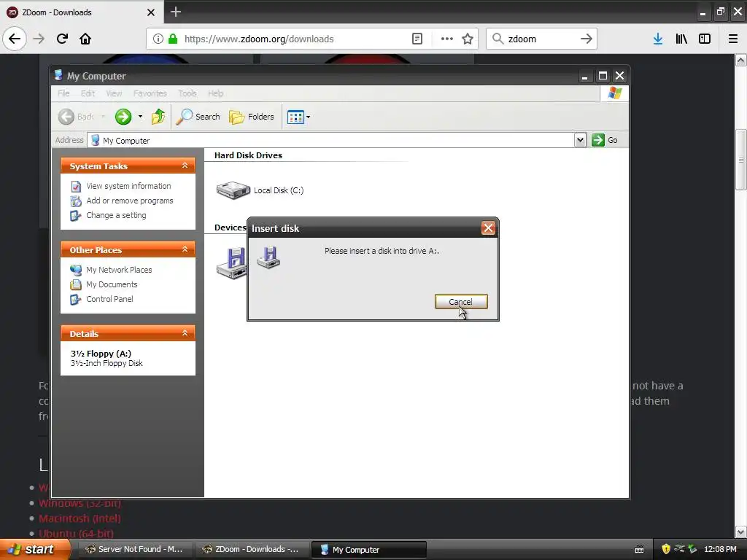Viewport: 747px width, 560px height.
Task: Click the security shield tray icon
Action: 666,549
